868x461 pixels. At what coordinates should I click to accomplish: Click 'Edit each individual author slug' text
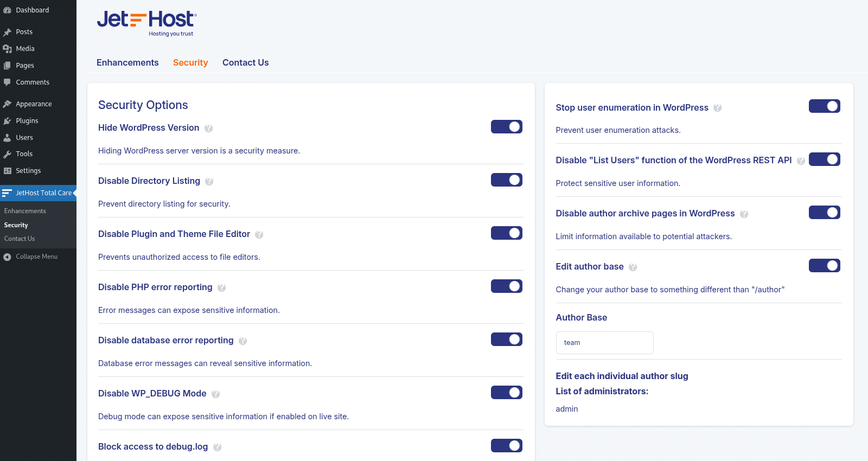pos(622,376)
